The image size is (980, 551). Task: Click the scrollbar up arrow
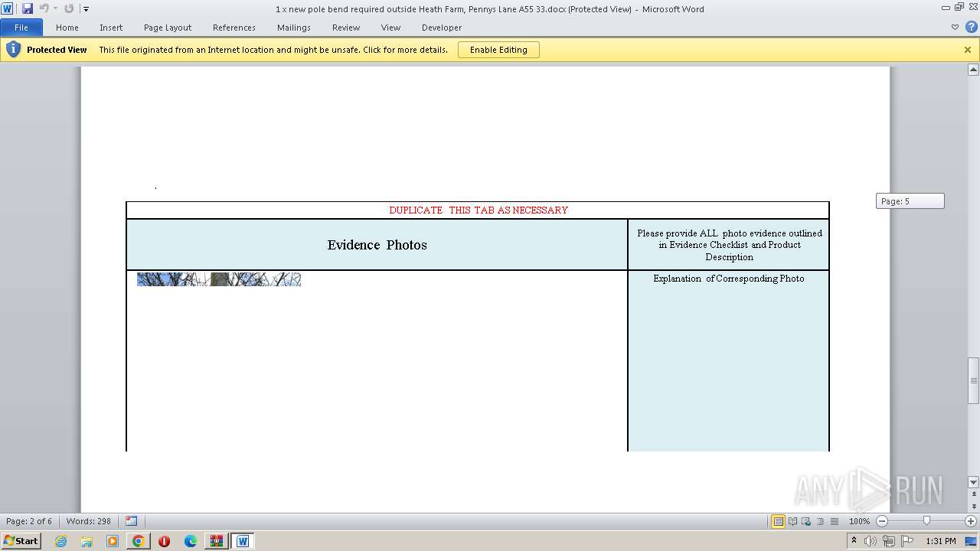click(974, 70)
